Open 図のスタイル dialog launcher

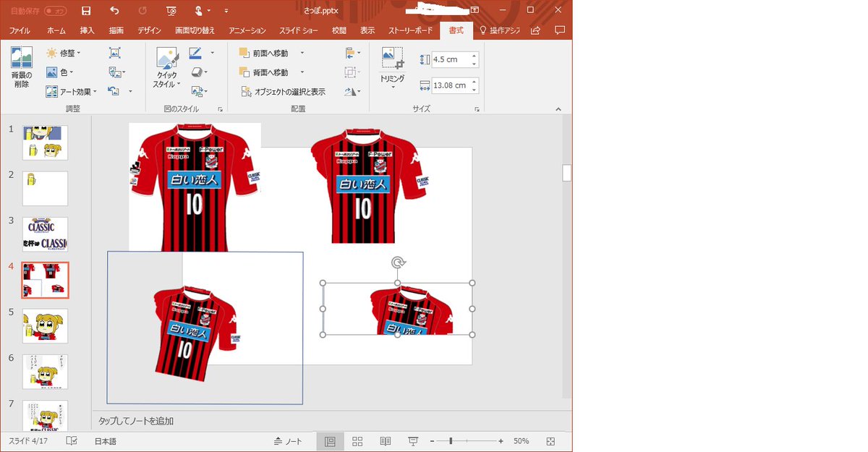tap(221, 109)
